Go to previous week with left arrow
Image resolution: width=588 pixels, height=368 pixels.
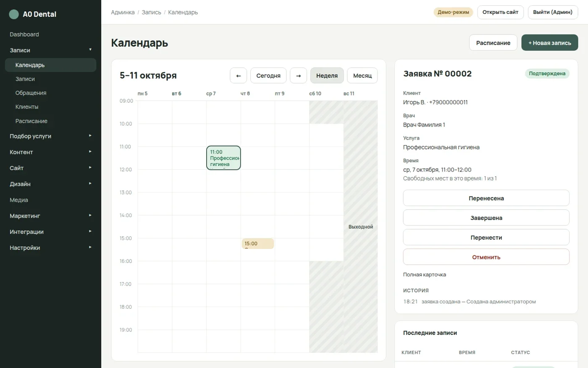239,76
